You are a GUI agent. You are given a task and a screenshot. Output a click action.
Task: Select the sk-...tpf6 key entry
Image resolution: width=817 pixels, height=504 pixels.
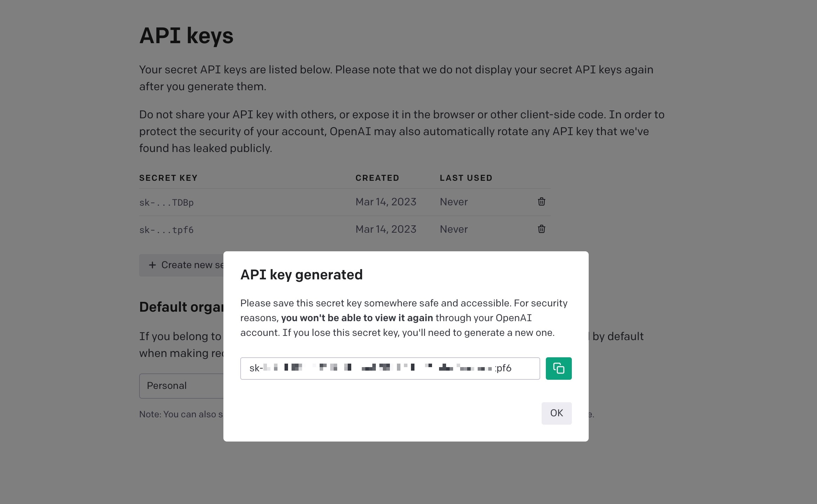click(x=166, y=230)
